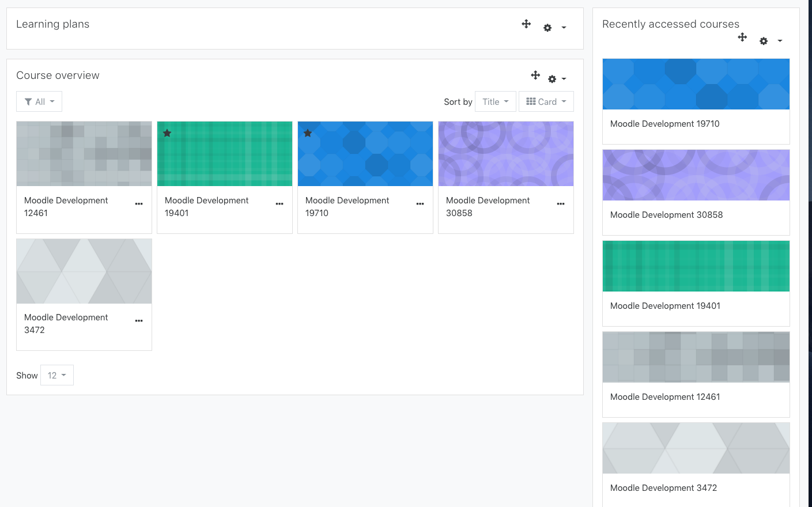Click the Sort by label
Screen dimensions: 812x507
pos(458,102)
